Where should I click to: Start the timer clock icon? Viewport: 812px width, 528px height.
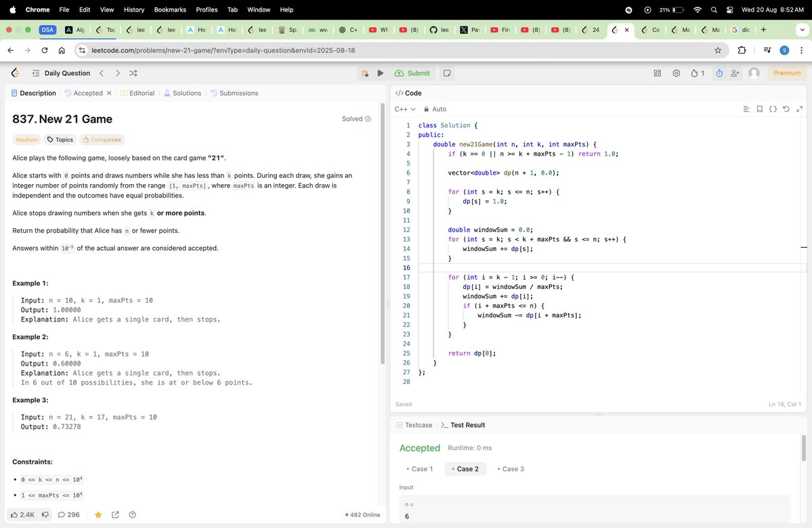pyautogui.click(x=719, y=73)
